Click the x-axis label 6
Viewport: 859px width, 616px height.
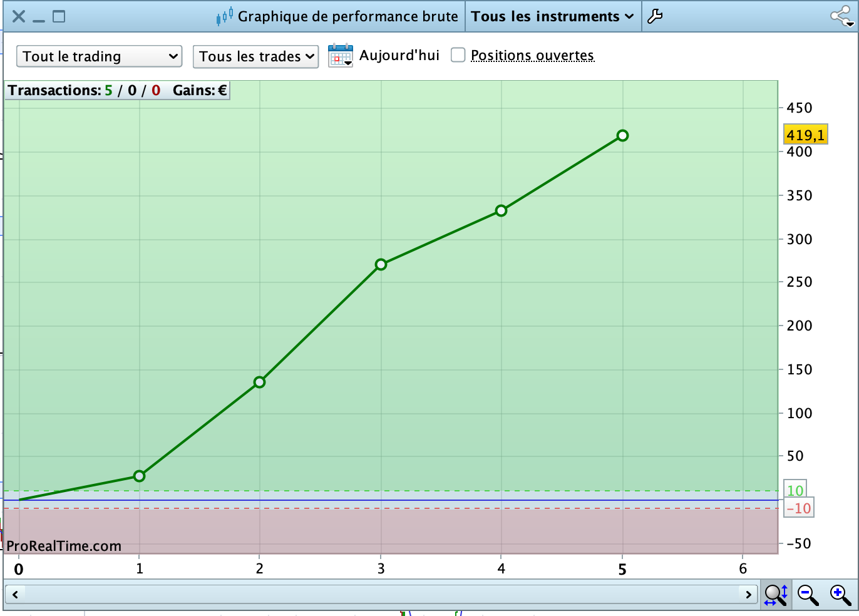[743, 568]
